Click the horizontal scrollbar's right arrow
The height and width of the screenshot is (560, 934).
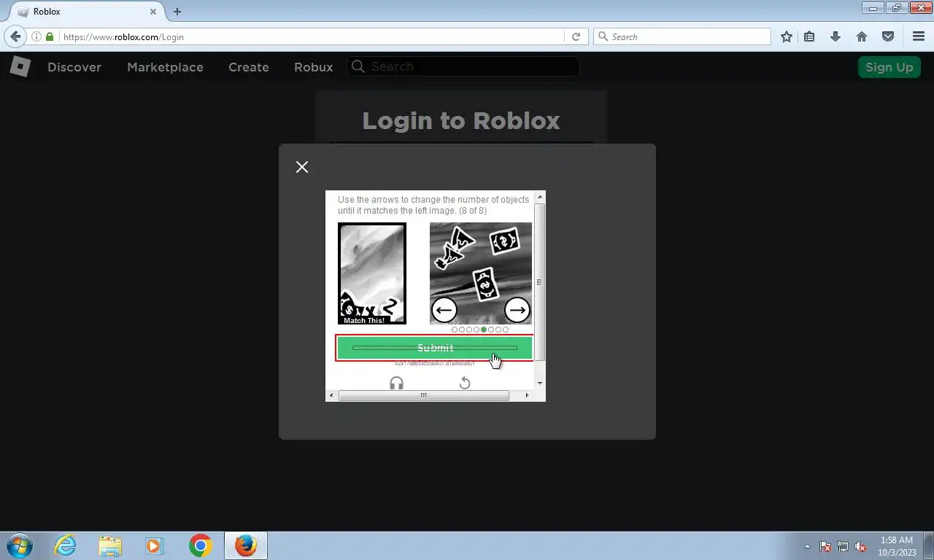[527, 395]
